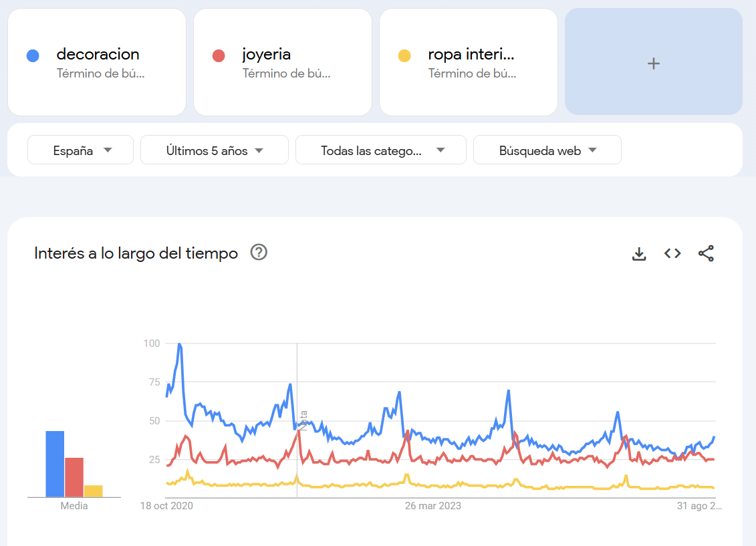Click the blue average bar above Media

point(55,464)
